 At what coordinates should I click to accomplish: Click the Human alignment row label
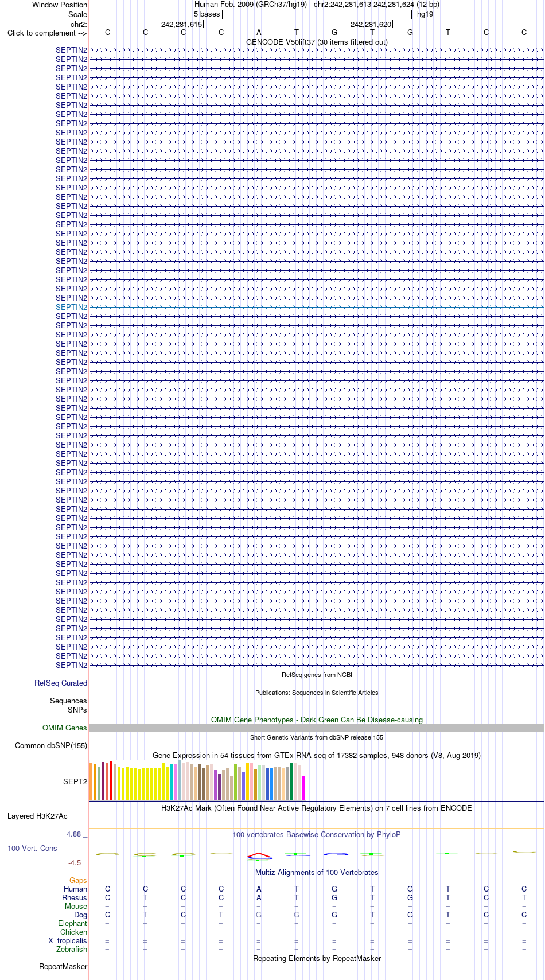(x=75, y=889)
